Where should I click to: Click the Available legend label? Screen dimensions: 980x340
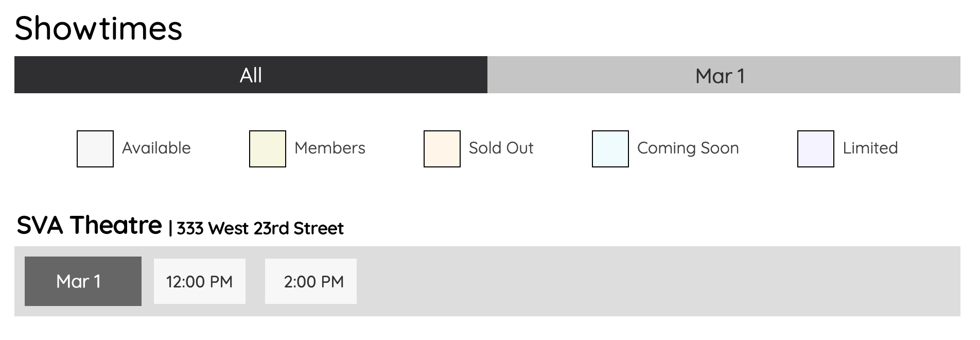[x=156, y=148]
